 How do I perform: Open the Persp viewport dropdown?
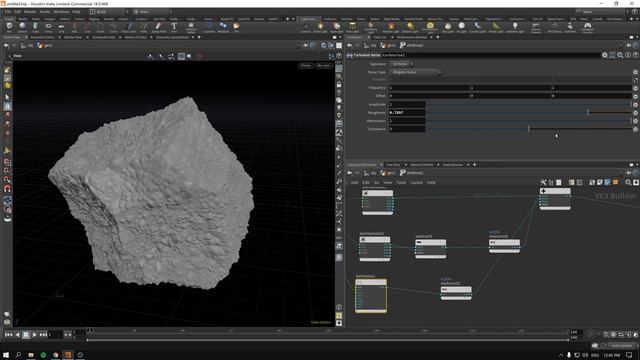point(306,66)
